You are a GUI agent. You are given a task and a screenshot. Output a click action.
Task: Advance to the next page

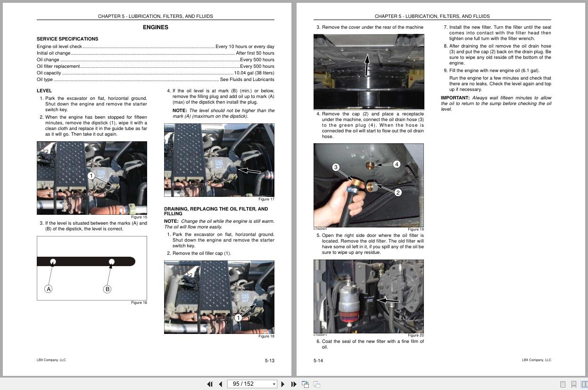283,384
